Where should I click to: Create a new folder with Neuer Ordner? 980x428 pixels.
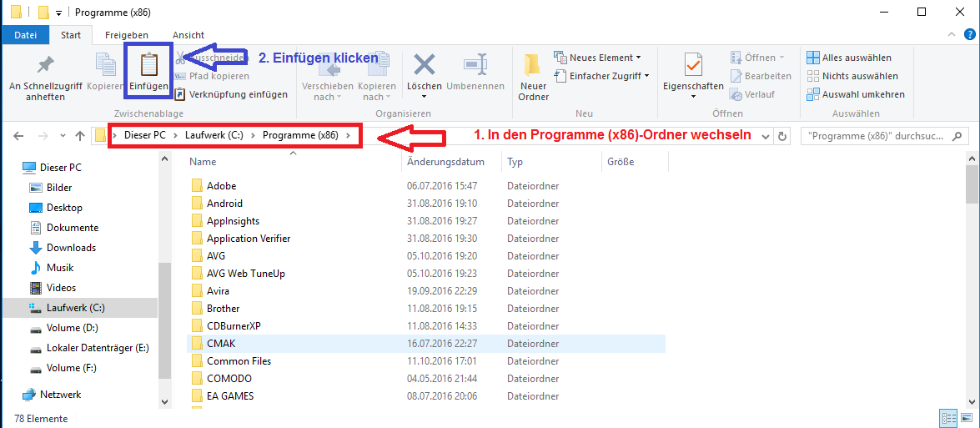pos(533,78)
